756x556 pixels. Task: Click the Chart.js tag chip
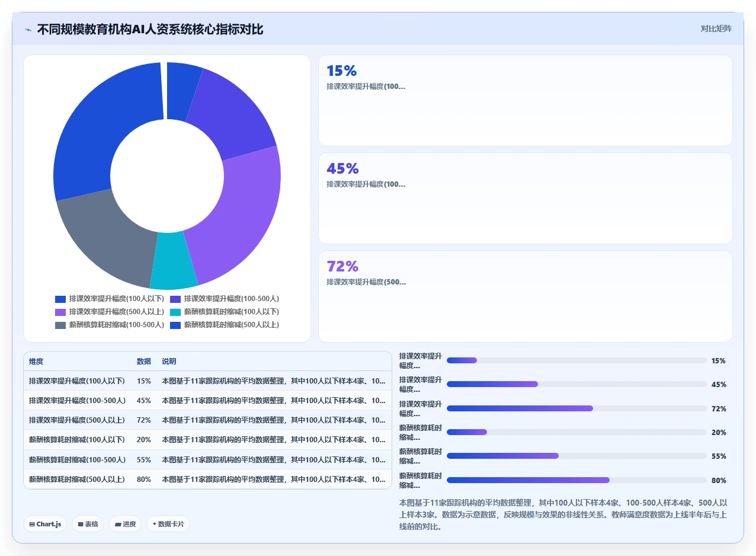pyautogui.click(x=45, y=524)
